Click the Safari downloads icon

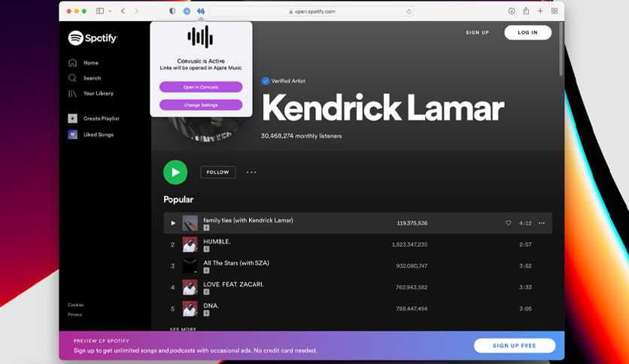512,11
